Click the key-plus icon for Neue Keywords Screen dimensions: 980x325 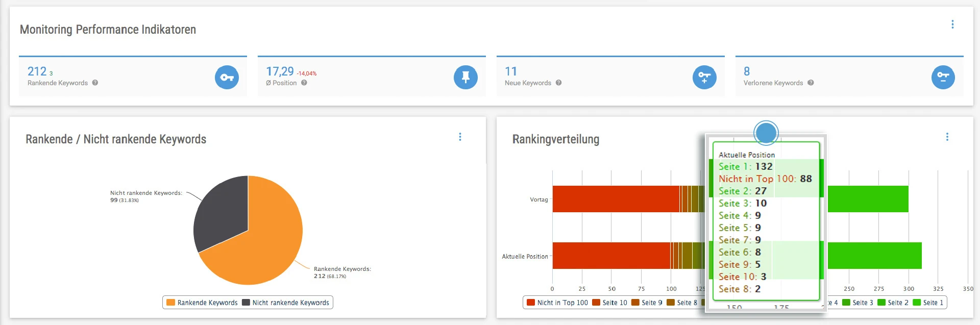pyautogui.click(x=704, y=78)
